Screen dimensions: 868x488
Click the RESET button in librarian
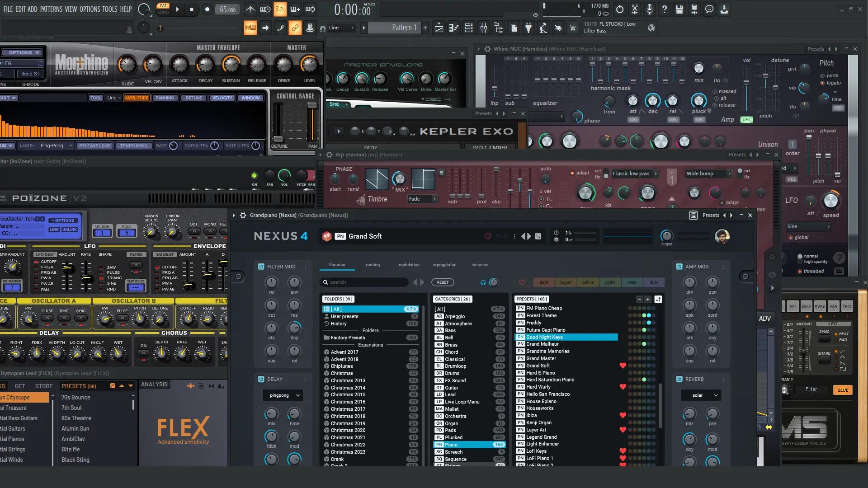click(443, 282)
